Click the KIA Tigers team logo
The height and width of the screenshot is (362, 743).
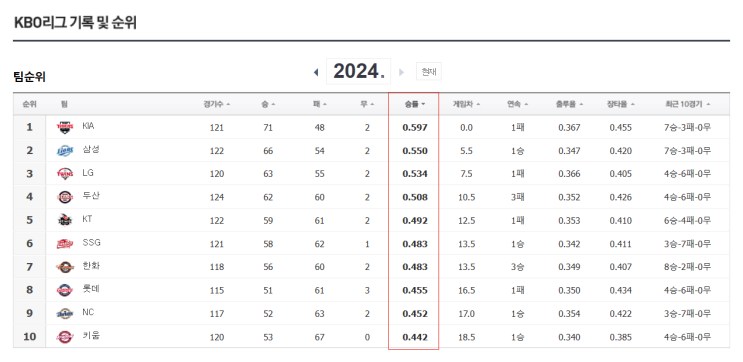tap(65, 127)
